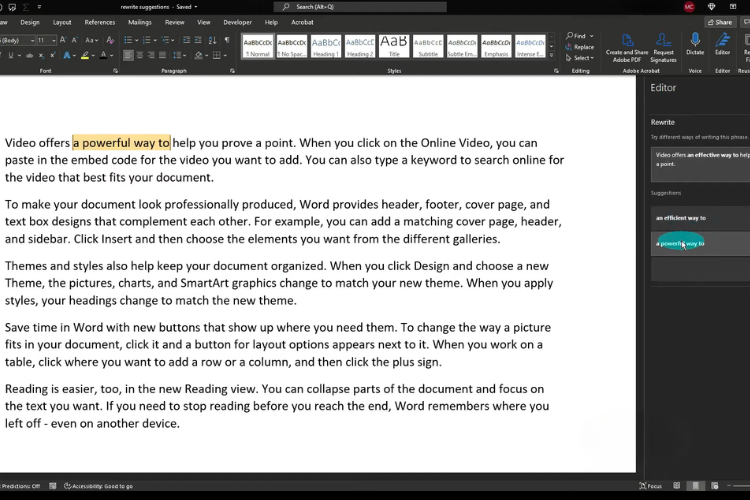Toggle underline formatting
This screenshot has width=750, height=500.
tap(11, 56)
